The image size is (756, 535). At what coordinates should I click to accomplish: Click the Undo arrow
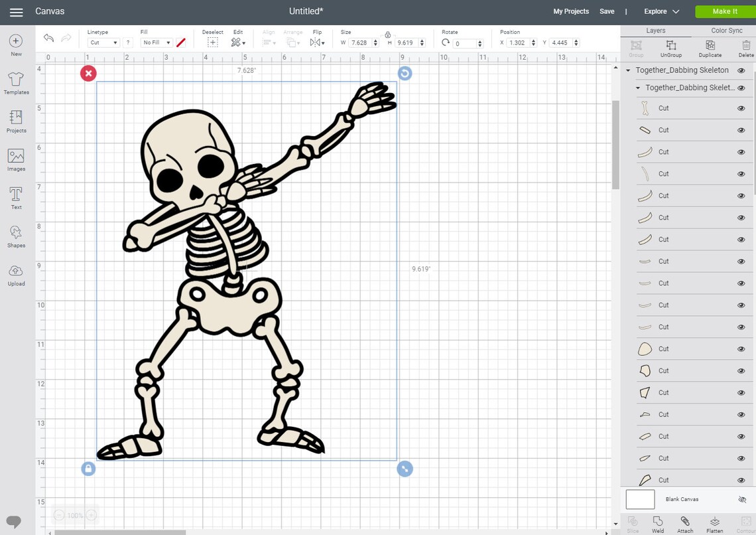pos(48,38)
